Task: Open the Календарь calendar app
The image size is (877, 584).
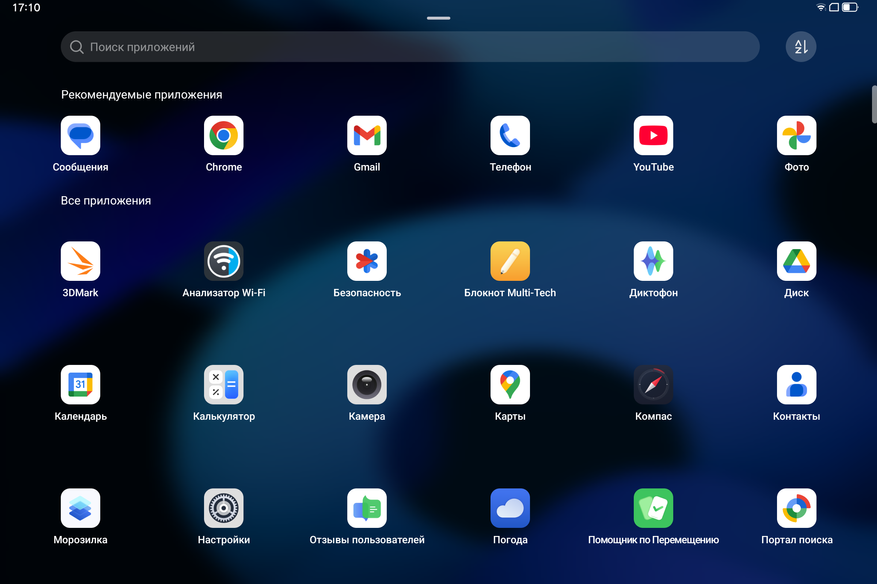Action: click(x=81, y=385)
